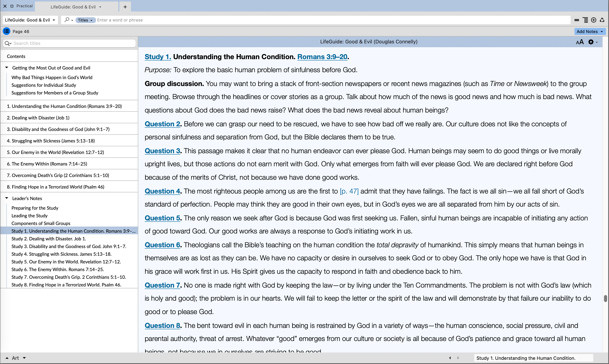Open the text size AA control

pyautogui.click(x=580, y=42)
